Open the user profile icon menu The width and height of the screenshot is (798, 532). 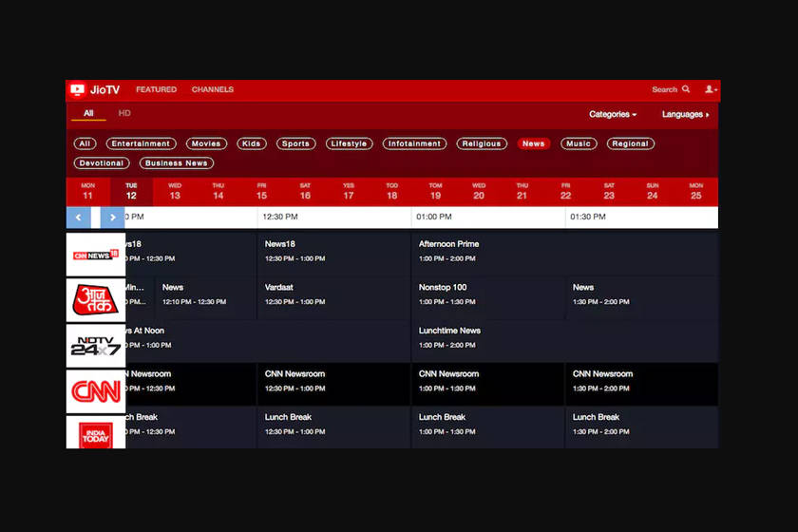click(x=710, y=90)
